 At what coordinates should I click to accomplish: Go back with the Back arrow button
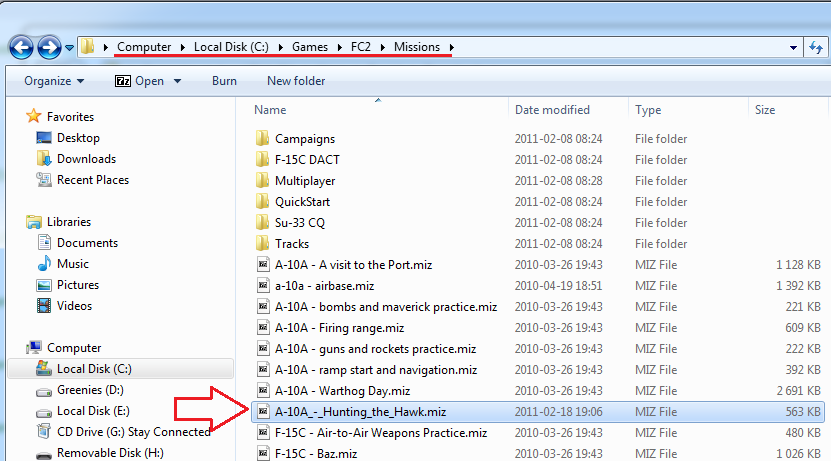21,48
